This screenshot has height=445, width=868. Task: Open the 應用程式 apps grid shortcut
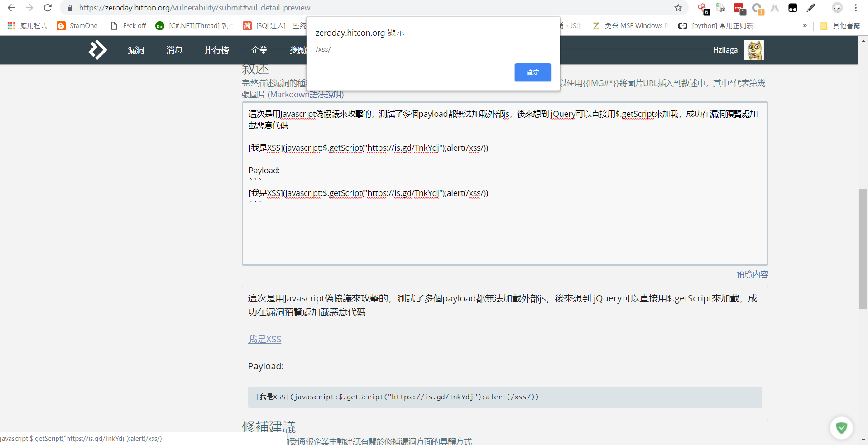coord(27,26)
